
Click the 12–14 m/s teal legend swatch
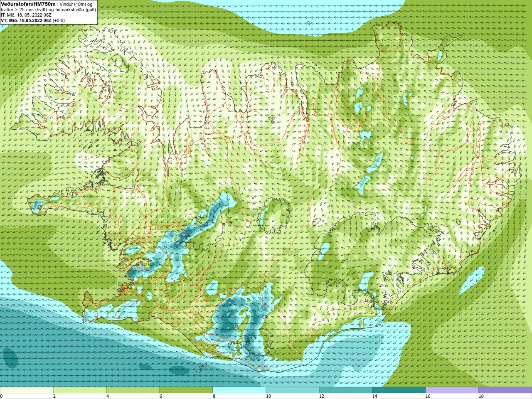(346, 390)
